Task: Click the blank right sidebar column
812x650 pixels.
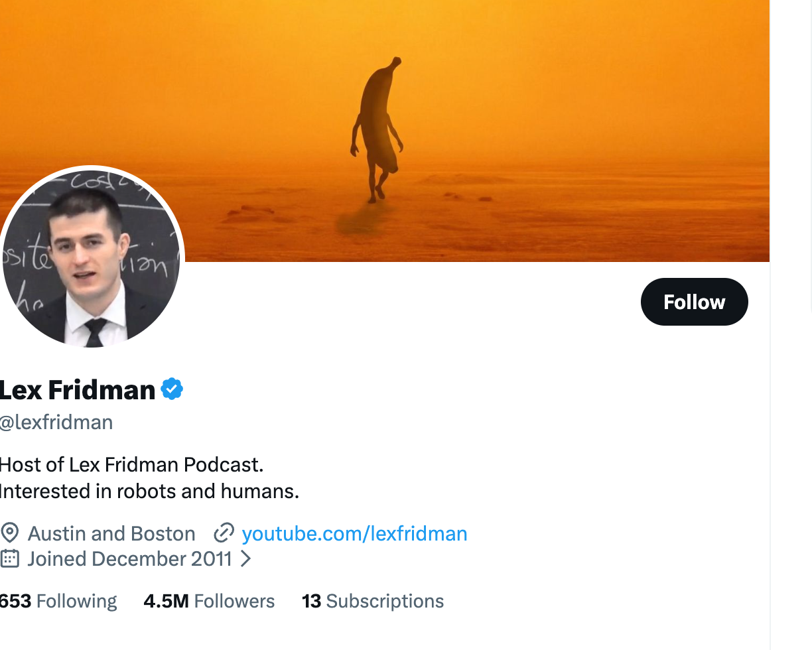Action: [791, 398]
